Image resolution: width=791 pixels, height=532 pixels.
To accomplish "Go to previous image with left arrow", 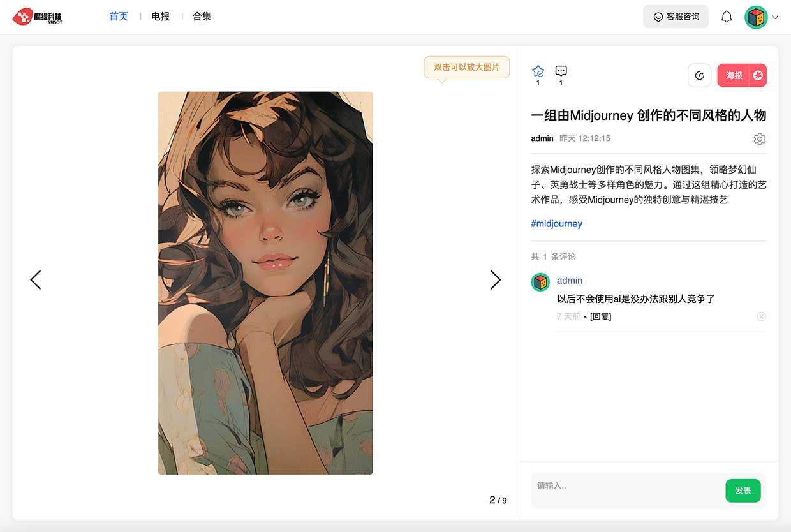I will [x=36, y=279].
